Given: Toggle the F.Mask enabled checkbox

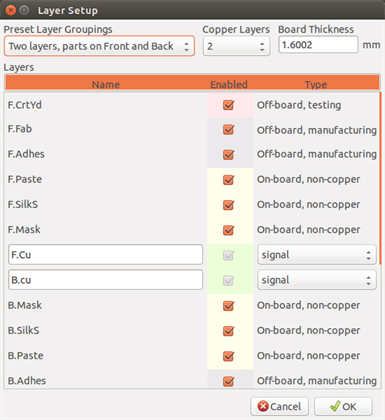Looking at the screenshot, I should [x=228, y=230].
